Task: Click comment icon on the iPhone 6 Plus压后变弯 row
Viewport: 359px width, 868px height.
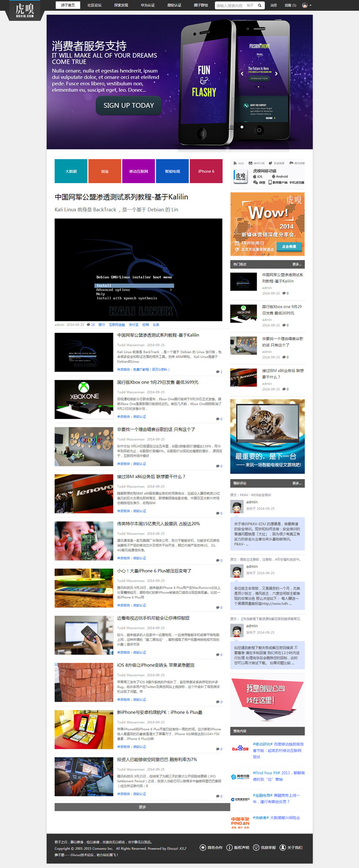Action: (218, 608)
